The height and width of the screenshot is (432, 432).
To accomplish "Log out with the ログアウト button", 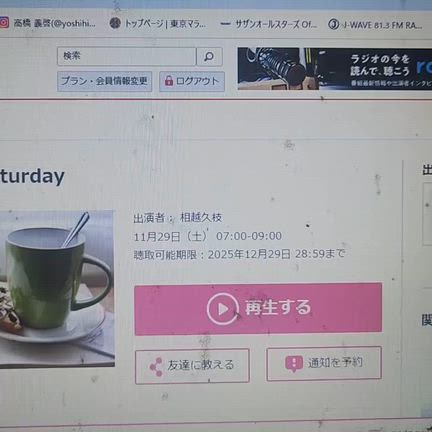I will [192, 81].
